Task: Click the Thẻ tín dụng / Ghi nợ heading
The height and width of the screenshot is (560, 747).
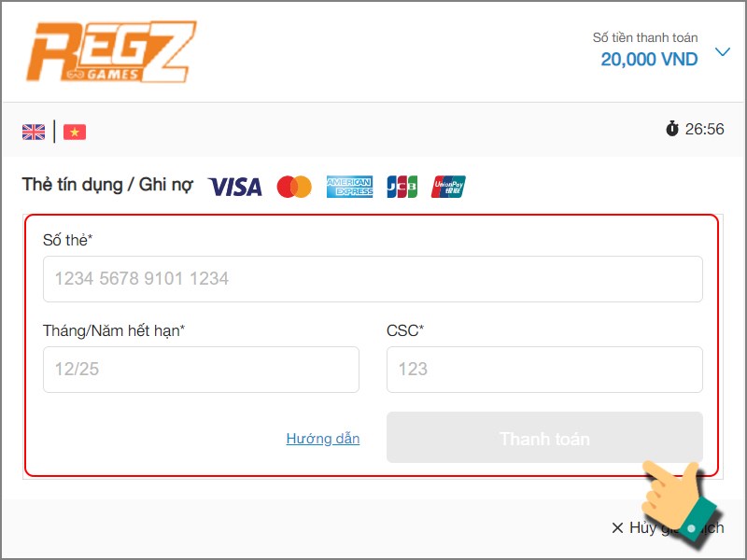Action: 107,185
